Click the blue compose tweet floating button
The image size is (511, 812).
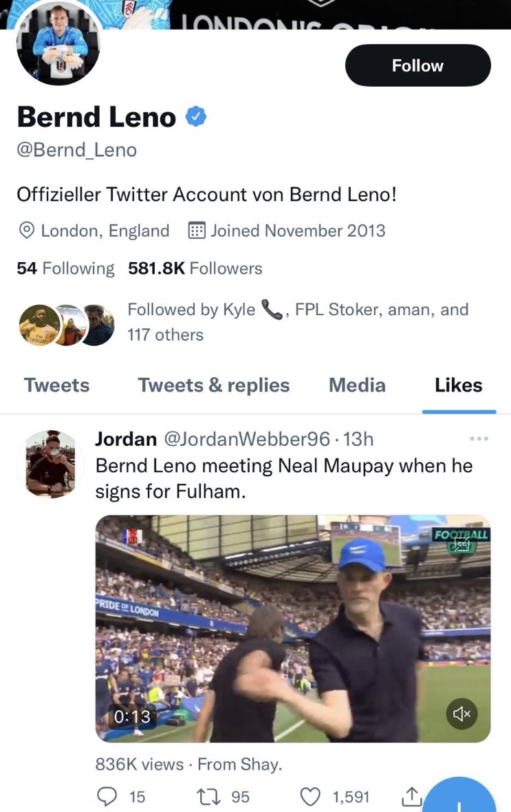click(x=459, y=798)
